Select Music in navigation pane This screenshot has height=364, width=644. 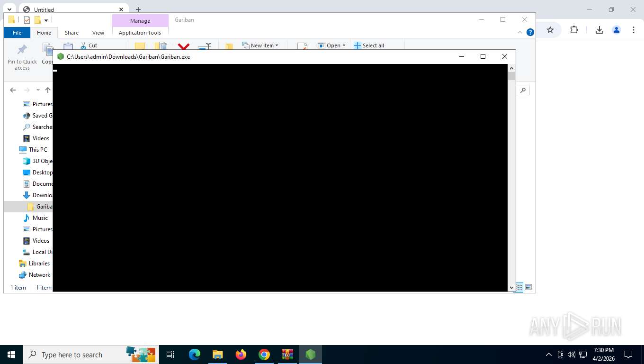[36, 218]
